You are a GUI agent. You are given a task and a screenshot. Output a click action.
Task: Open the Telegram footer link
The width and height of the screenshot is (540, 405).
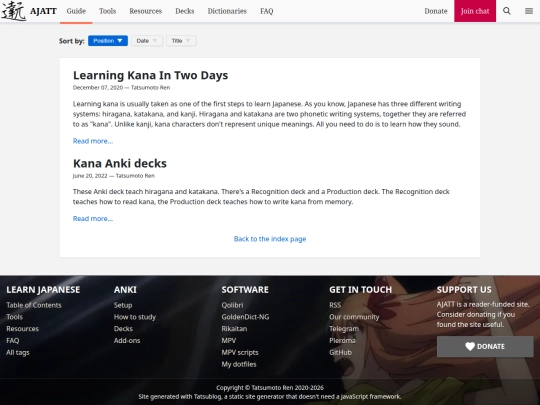tap(344, 329)
